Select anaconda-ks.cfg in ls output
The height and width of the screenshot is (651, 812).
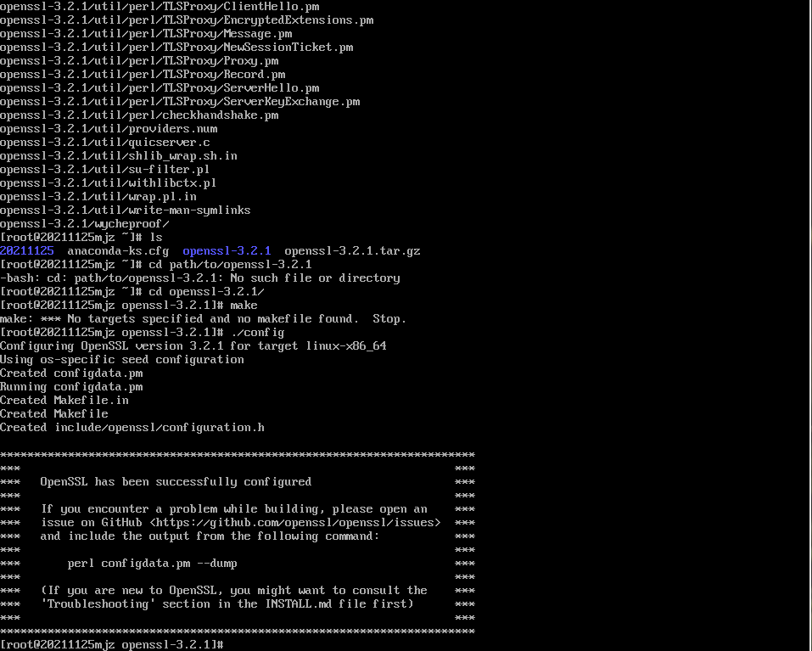(x=118, y=250)
